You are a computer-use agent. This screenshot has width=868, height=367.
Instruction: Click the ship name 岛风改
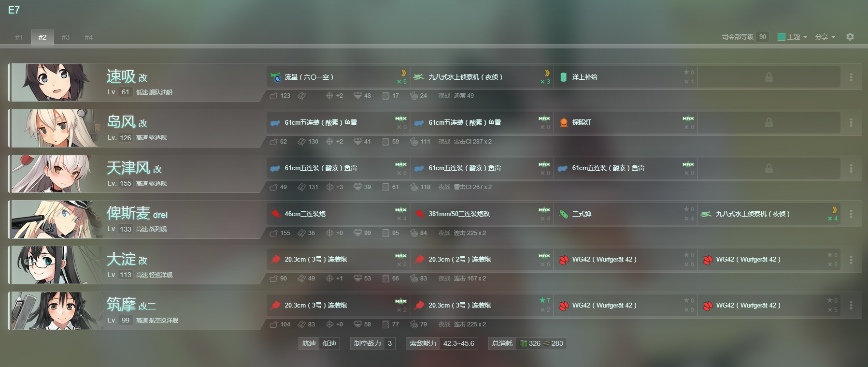[x=127, y=122]
